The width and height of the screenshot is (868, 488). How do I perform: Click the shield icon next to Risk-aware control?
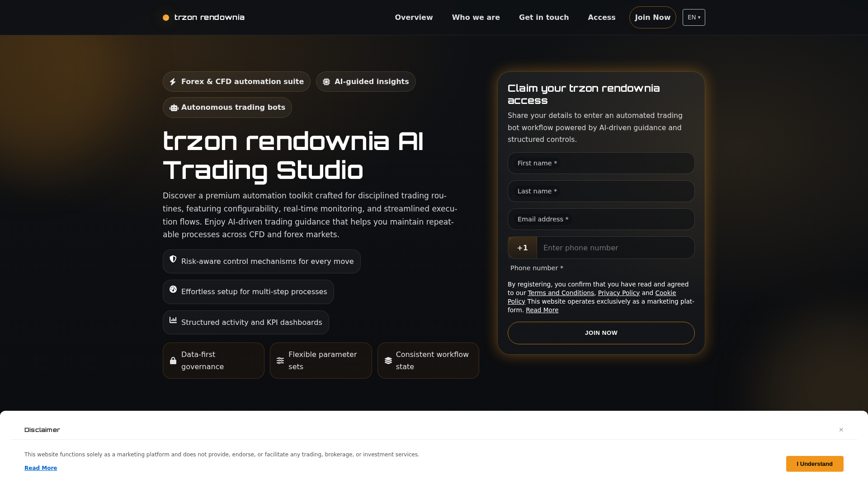click(x=173, y=259)
